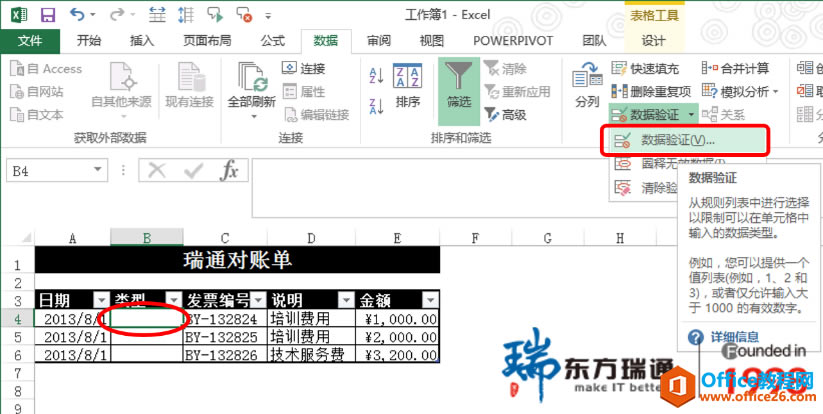Click 快速填充 flash fill button

pos(646,69)
